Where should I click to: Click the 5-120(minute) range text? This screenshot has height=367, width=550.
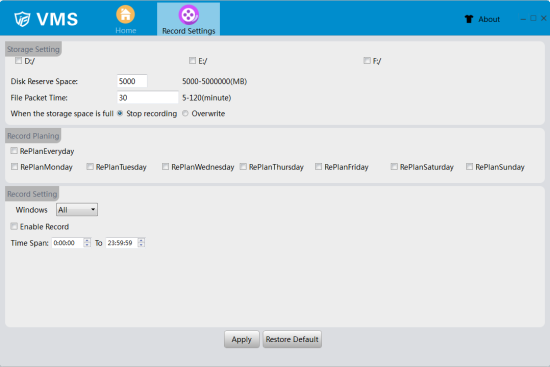click(207, 98)
